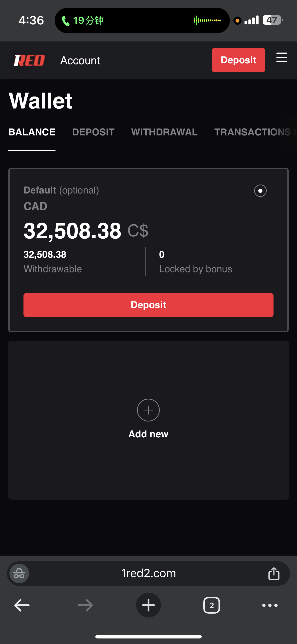Tap the RED logo icon

[x=29, y=61]
